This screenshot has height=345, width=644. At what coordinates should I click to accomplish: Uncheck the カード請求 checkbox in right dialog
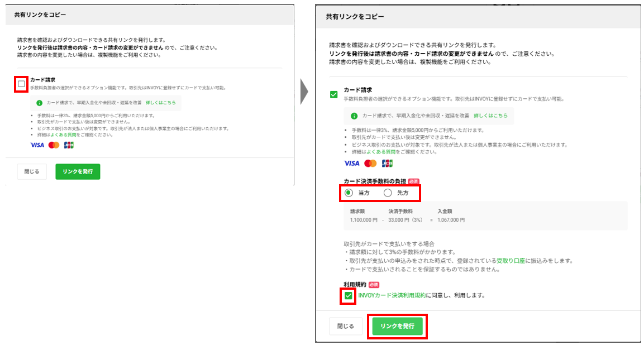click(x=334, y=94)
